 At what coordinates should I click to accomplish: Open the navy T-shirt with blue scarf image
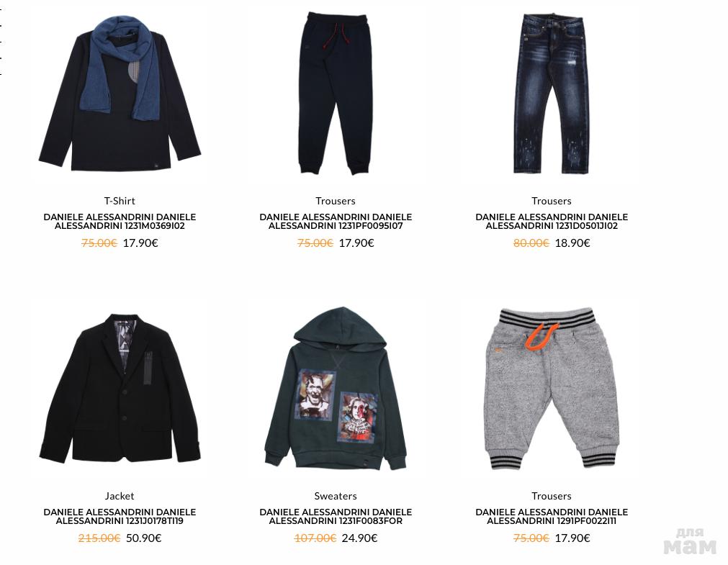[x=120, y=94]
